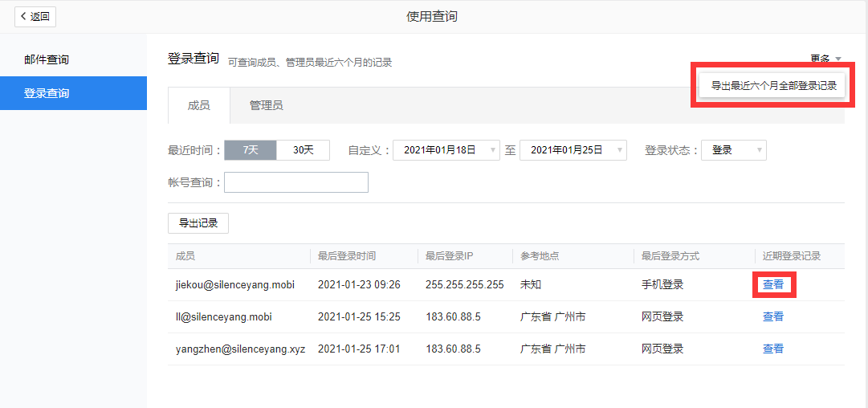Open the end date 2021年01月25日 dropdown
Screen dimensions: 868x408
coord(573,150)
